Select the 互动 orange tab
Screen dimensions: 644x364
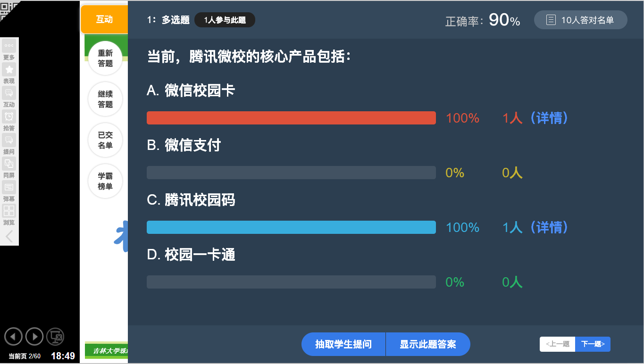[104, 19]
